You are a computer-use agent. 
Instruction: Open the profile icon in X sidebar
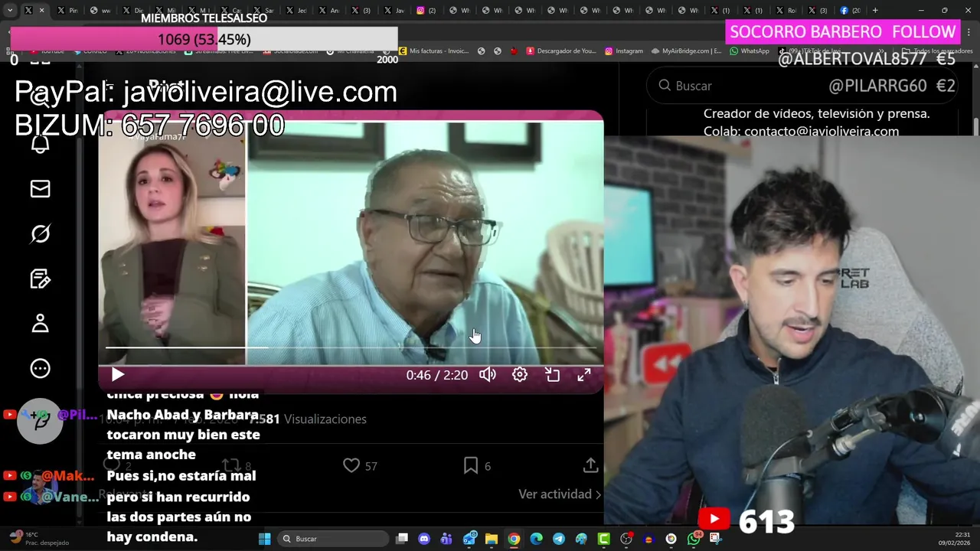(x=40, y=323)
